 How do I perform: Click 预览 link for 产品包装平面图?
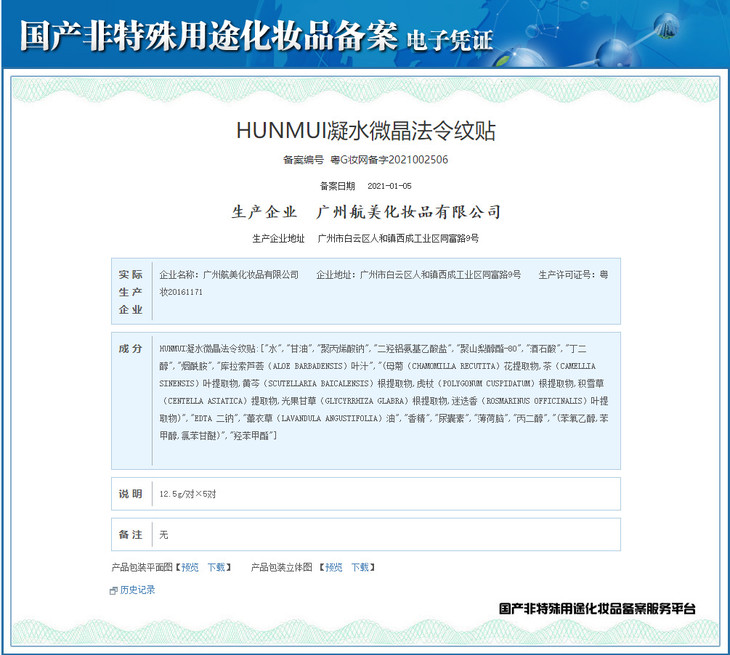click(x=190, y=567)
